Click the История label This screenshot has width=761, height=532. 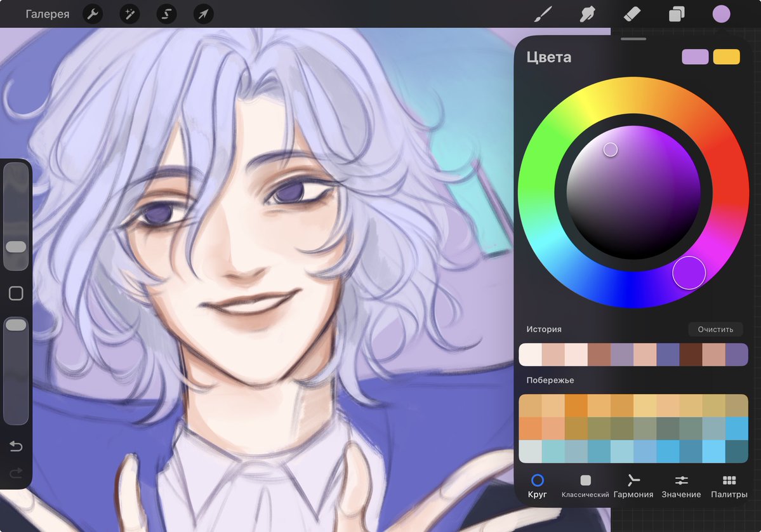click(x=544, y=329)
